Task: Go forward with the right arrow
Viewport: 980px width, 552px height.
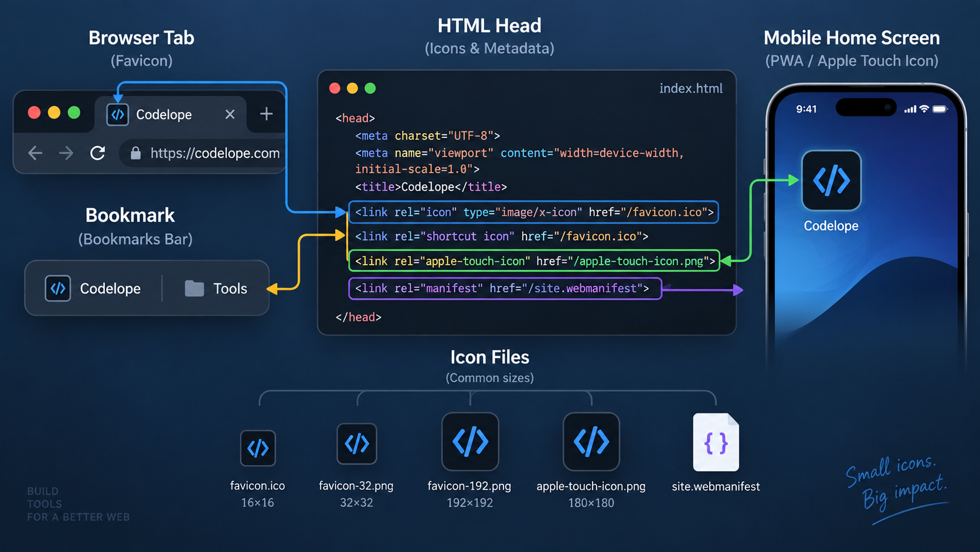Action: pos(66,153)
